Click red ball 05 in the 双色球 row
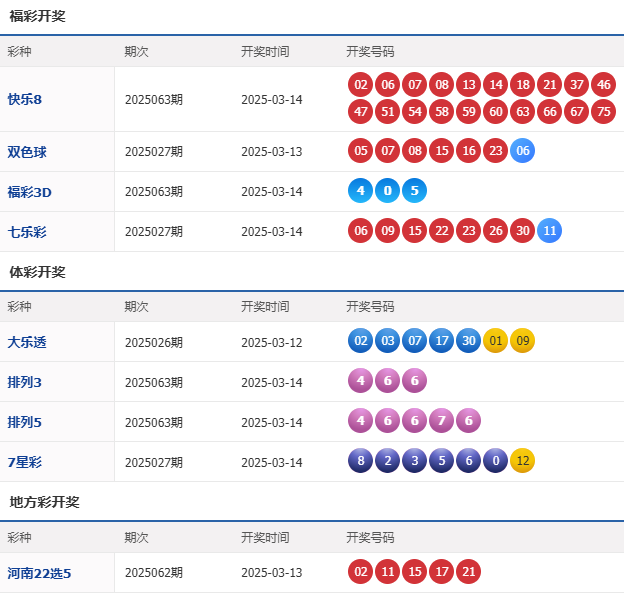This screenshot has width=624, height=593. tap(361, 150)
